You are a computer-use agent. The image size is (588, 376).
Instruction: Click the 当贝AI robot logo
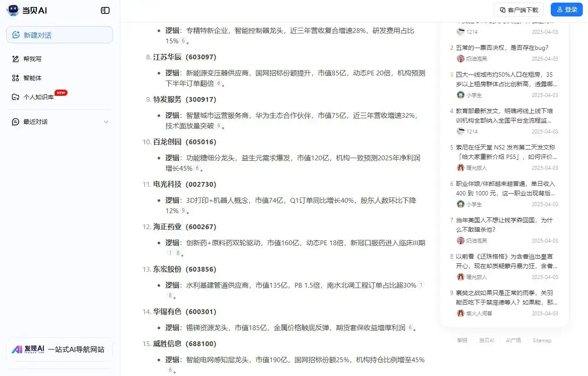(x=12, y=10)
